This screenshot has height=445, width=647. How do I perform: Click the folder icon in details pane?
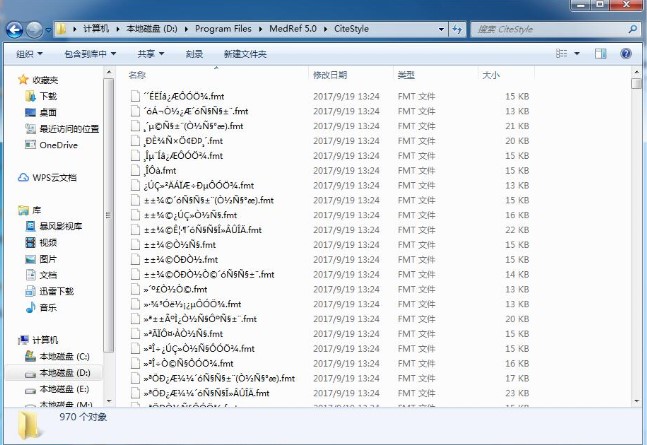pyautogui.click(x=29, y=425)
